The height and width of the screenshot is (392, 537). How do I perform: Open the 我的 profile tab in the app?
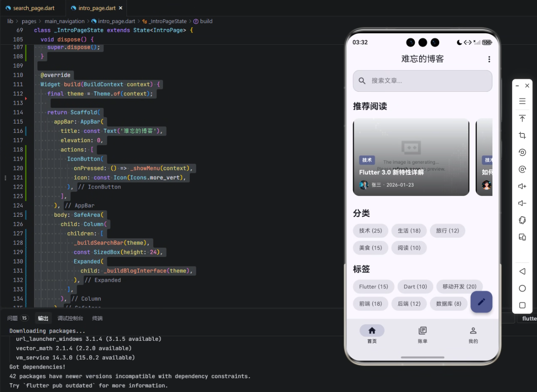pos(473,333)
